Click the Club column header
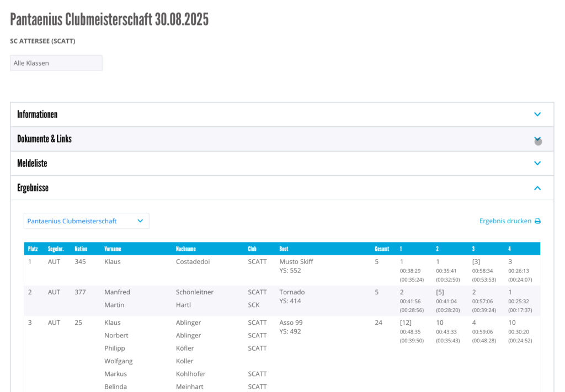This screenshot has width=565, height=392. click(x=252, y=249)
